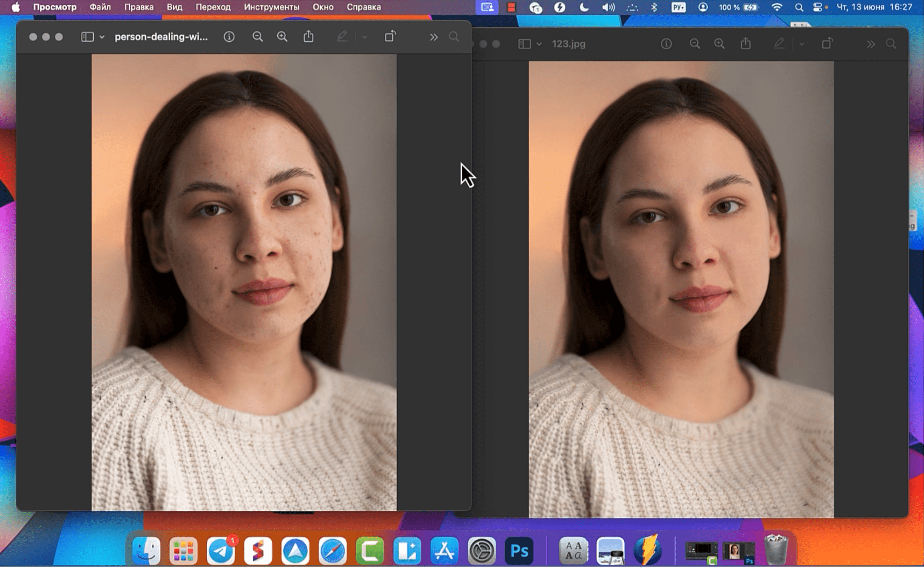This screenshot has width=924, height=567.
Task: Toggle sidebar in person-dealing window
Action: pyautogui.click(x=88, y=37)
